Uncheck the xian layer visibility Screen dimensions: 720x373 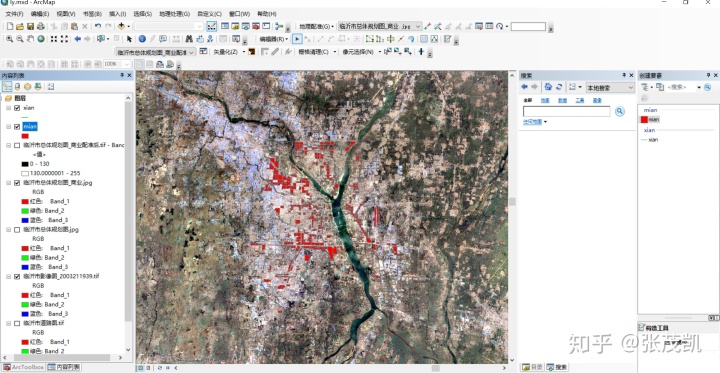tap(17, 108)
